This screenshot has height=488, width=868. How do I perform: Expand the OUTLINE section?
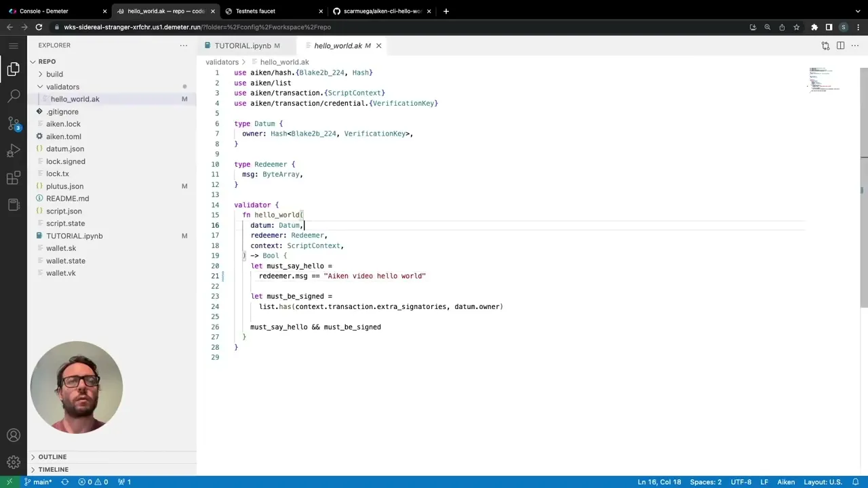[52, 457]
